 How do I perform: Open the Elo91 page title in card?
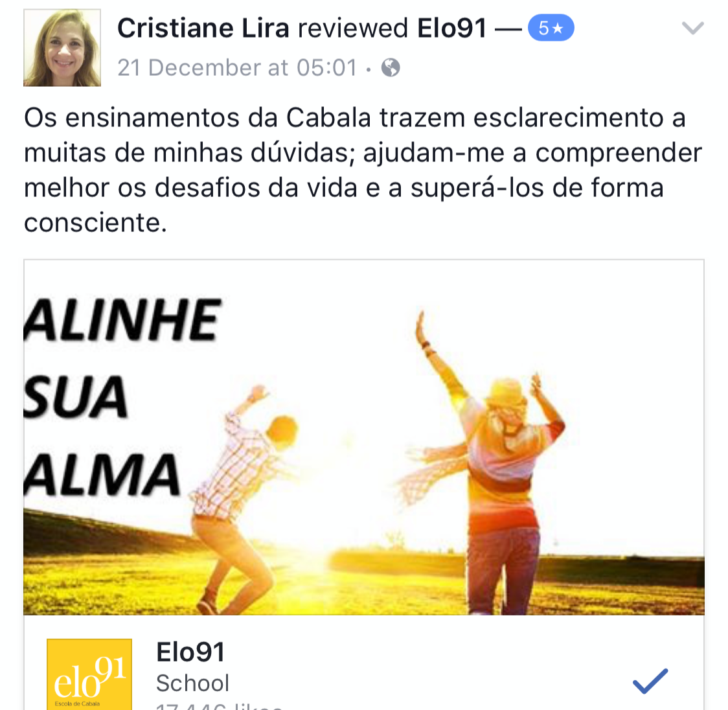point(190,652)
